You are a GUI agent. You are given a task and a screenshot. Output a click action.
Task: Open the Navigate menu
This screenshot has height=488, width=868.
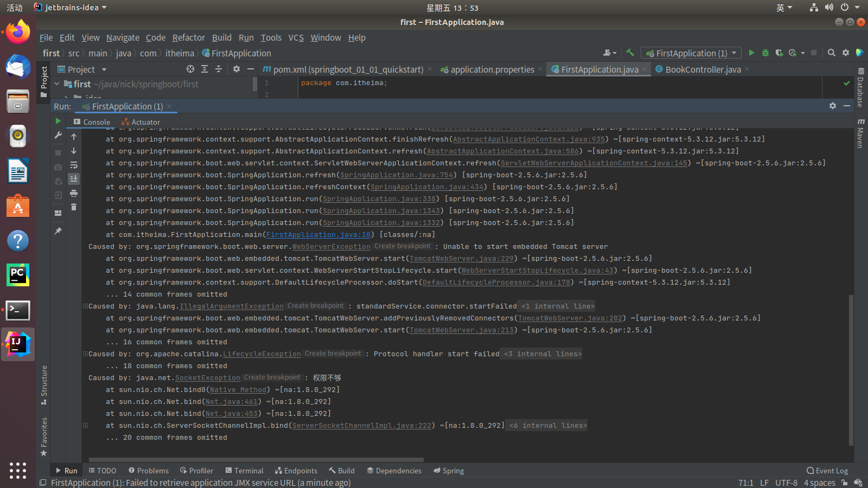(x=123, y=37)
